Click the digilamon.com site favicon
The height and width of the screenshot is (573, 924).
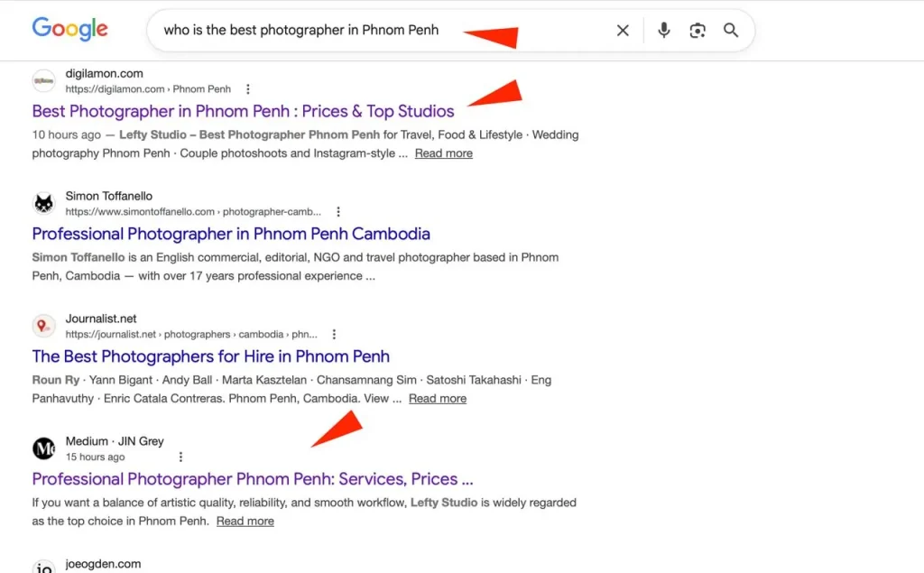coord(43,80)
